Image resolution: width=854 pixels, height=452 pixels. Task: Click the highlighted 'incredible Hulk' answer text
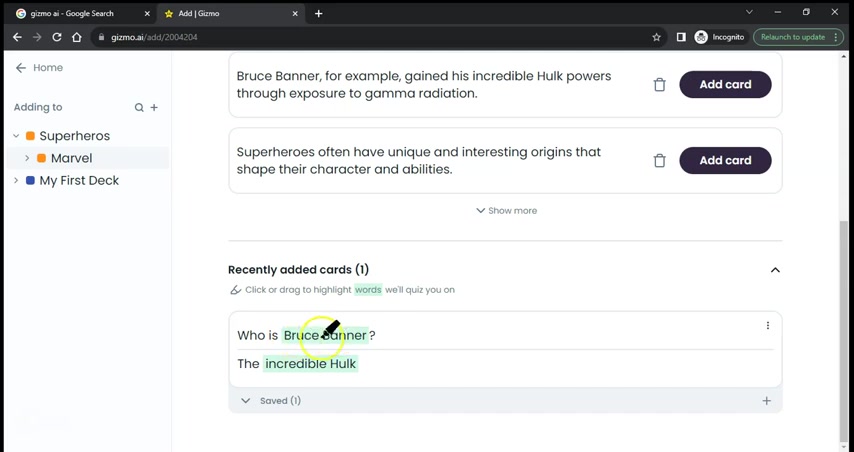click(x=310, y=364)
